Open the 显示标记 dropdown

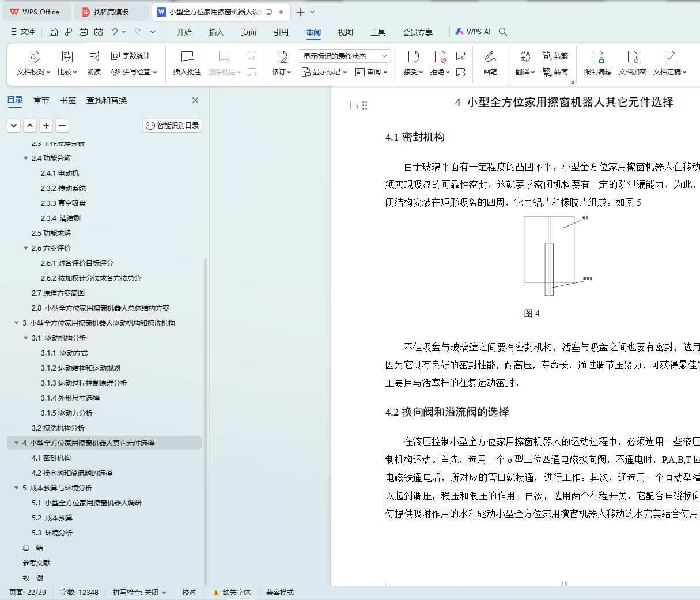click(x=324, y=72)
